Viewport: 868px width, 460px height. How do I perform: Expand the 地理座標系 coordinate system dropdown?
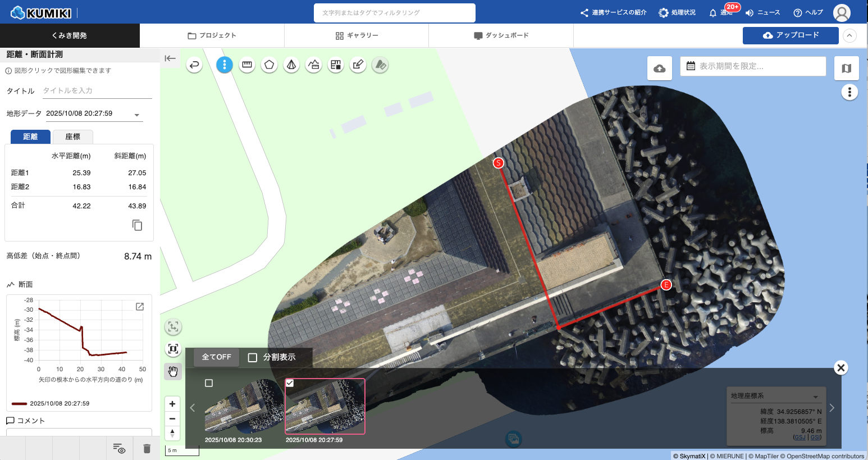pyautogui.click(x=815, y=397)
